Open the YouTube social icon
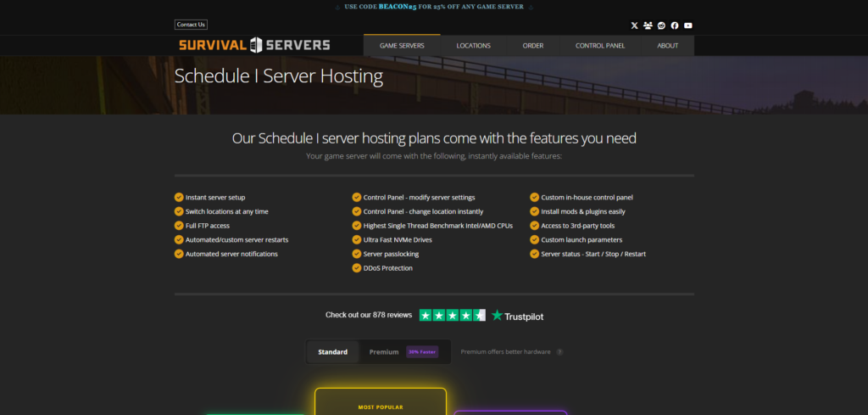 (688, 25)
